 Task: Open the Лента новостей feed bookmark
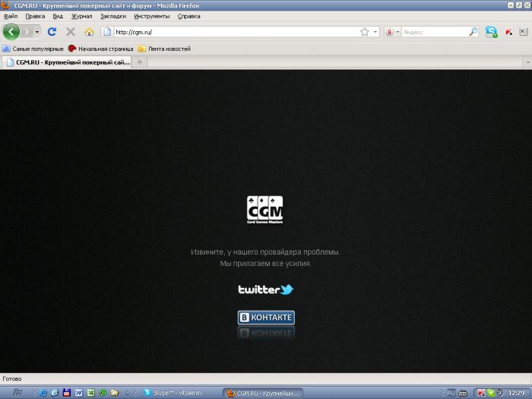(164, 49)
